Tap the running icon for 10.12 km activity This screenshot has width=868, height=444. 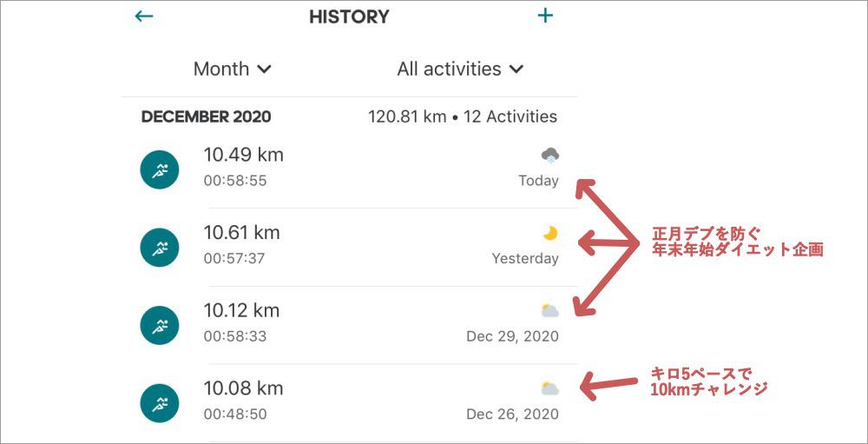point(160,325)
